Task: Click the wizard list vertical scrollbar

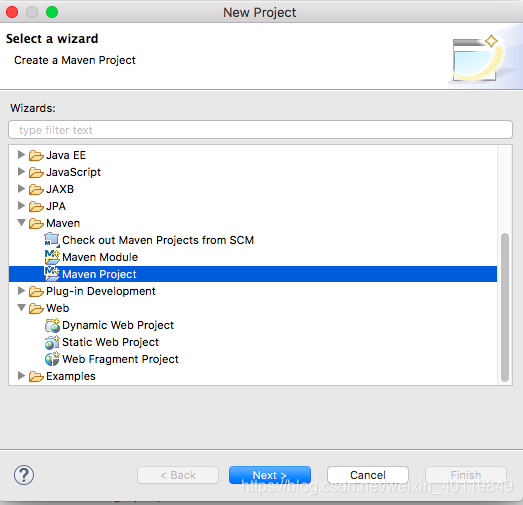Action: point(505,307)
